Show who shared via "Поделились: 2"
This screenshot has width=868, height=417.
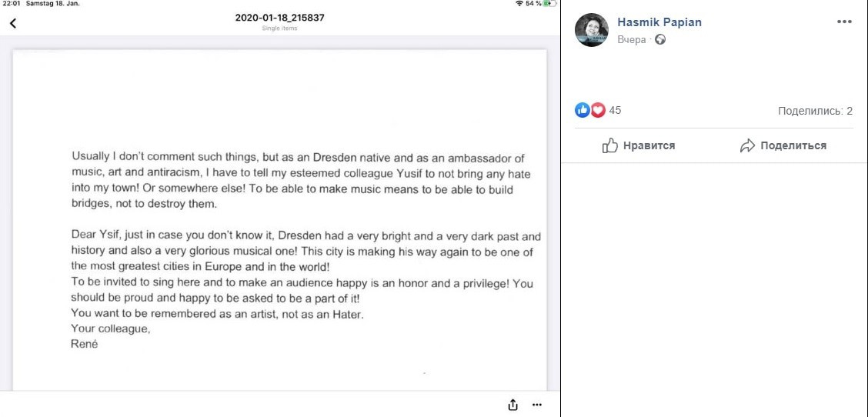click(x=815, y=111)
